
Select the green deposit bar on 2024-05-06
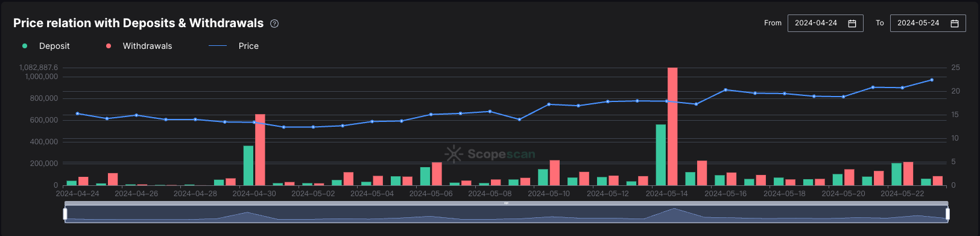425,176
